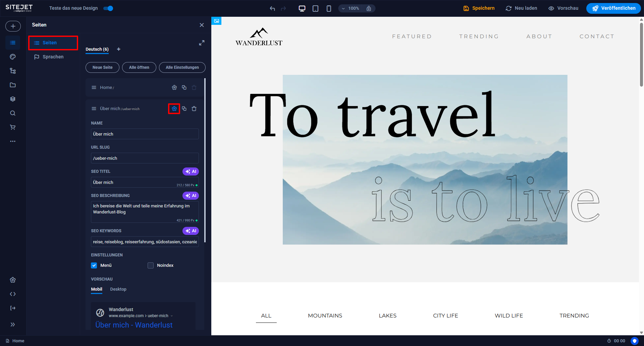The image size is (644, 346).
Task: Open the more options dots icon
Action: 13,141
